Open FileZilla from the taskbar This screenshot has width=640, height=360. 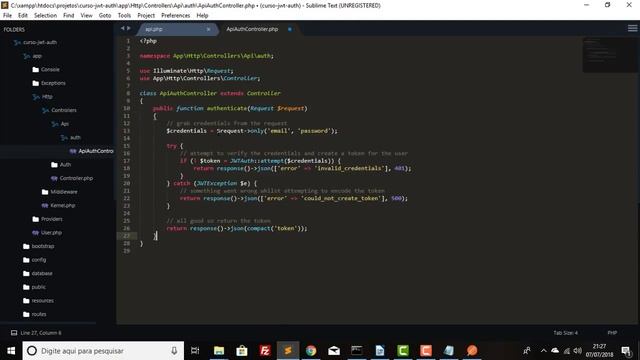pos(264,351)
